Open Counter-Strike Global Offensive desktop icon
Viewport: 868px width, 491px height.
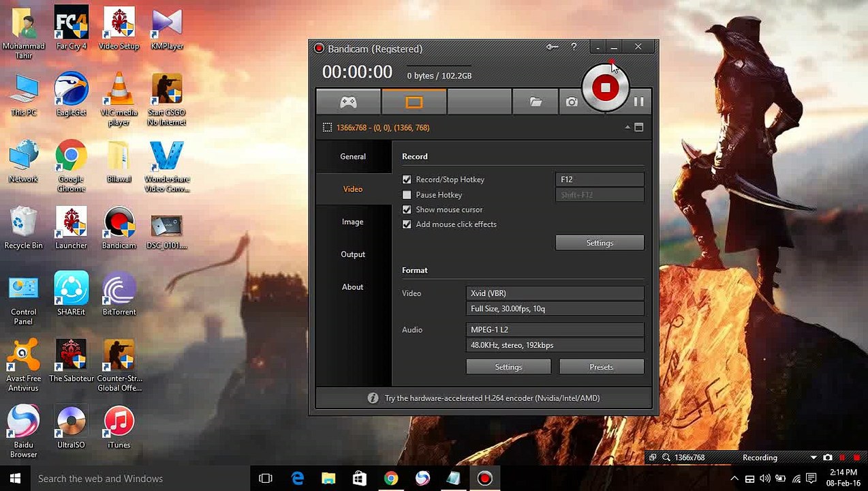click(x=119, y=366)
